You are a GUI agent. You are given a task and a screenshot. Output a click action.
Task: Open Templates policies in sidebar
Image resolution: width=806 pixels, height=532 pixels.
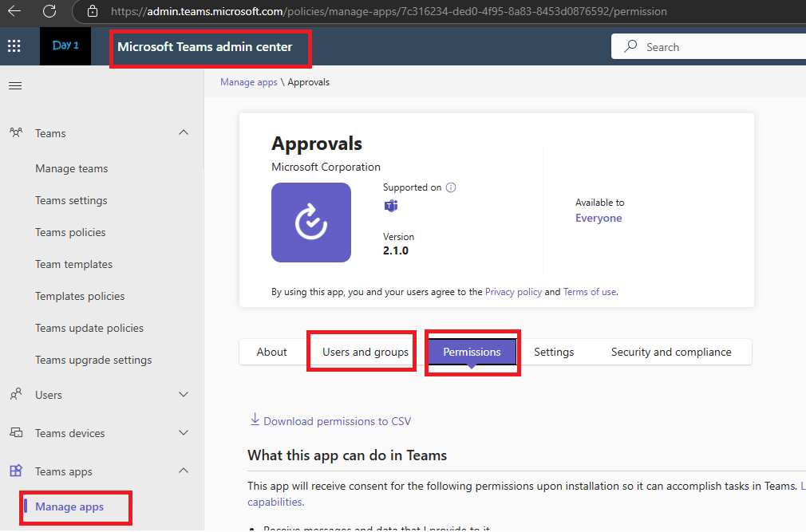(x=80, y=296)
